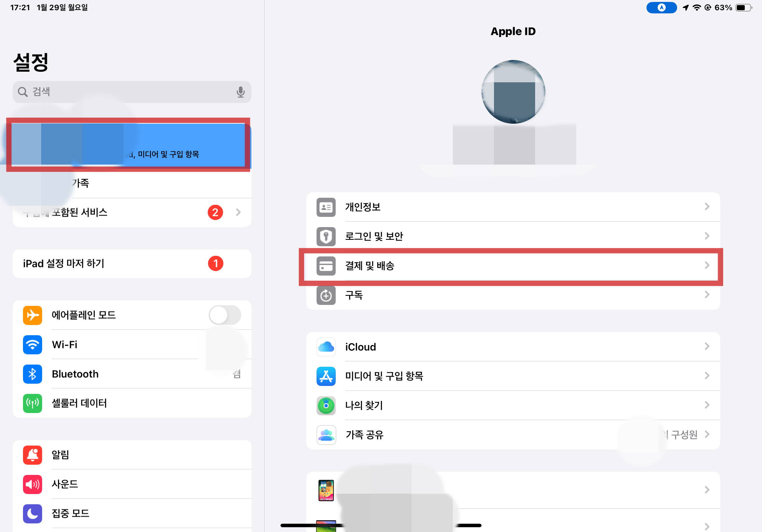Tap the 구독 subscriptions icon
The image size is (762, 532).
pos(326,295)
